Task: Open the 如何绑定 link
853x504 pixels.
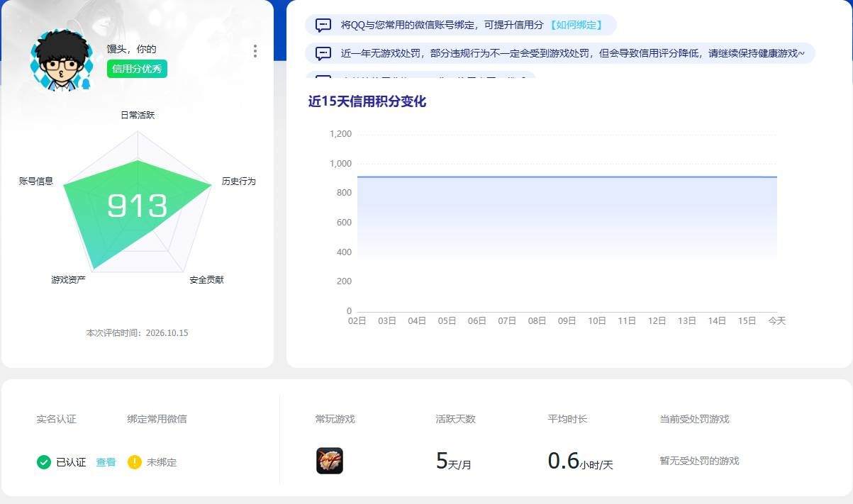Action: tap(576, 25)
